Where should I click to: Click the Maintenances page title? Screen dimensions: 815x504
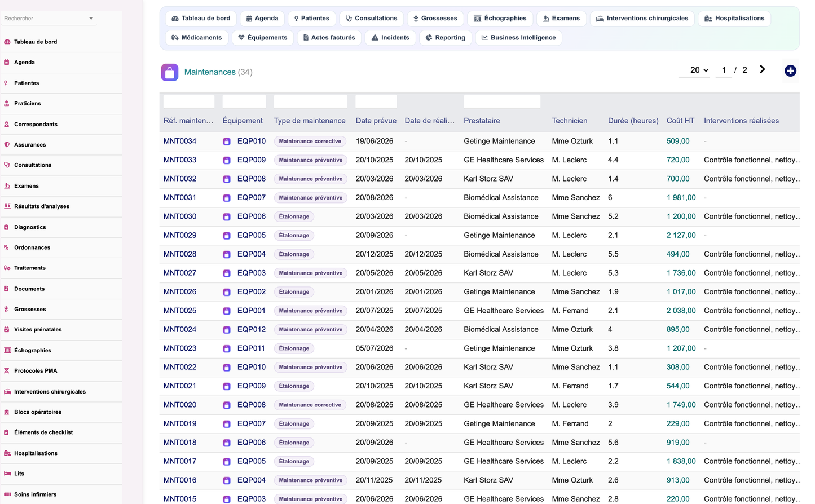pyautogui.click(x=210, y=72)
